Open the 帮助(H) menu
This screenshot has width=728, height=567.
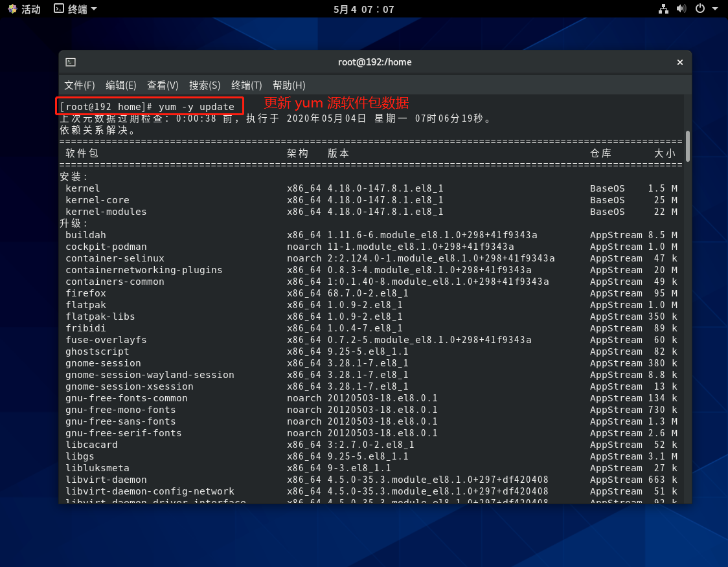pyautogui.click(x=289, y=85)
